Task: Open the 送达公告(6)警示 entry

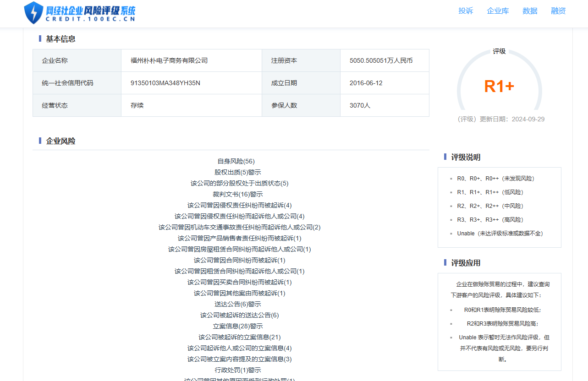Action: pyautogui.click(x=238, y=304)
